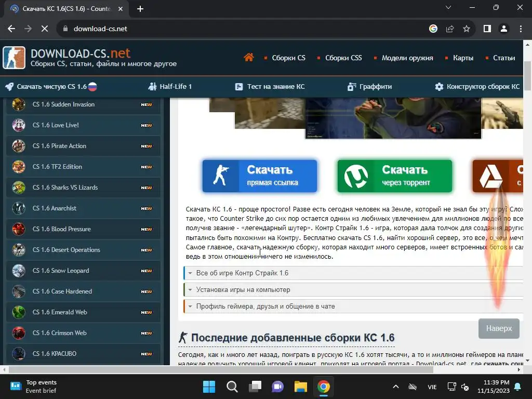Click the CS 1.6 Love Live! avatar icon
This screenshot has width=532, height=399.
pos(19,125)
